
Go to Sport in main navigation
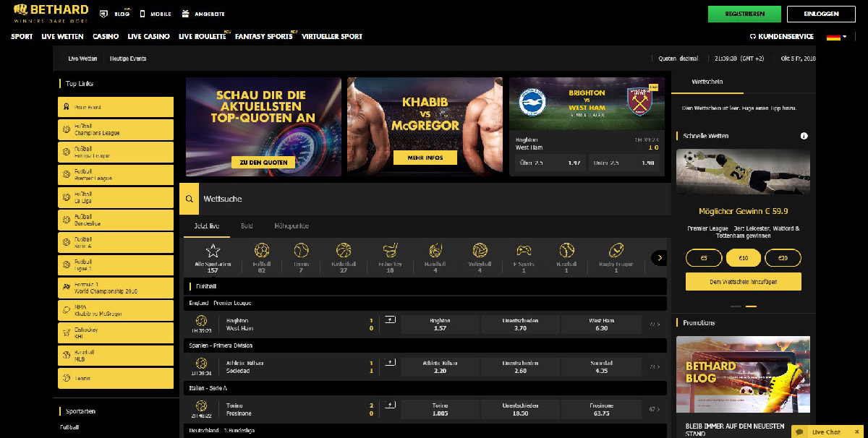coord(22,36)
